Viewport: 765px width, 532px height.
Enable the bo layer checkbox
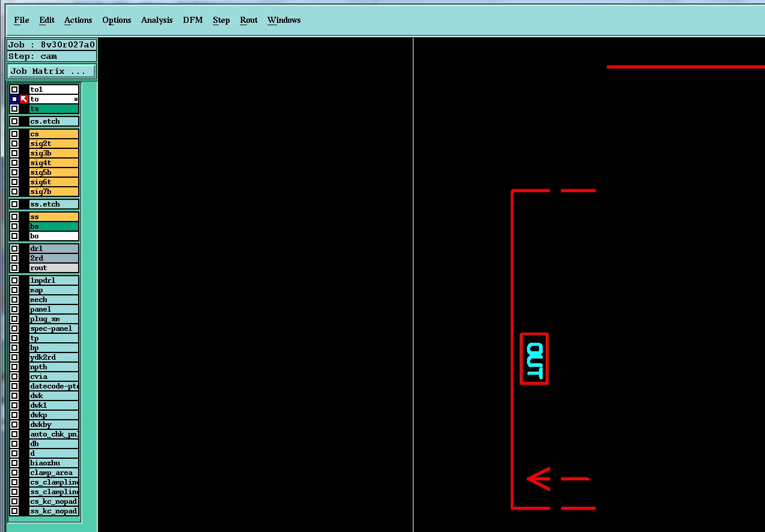[x=14, y=236]
